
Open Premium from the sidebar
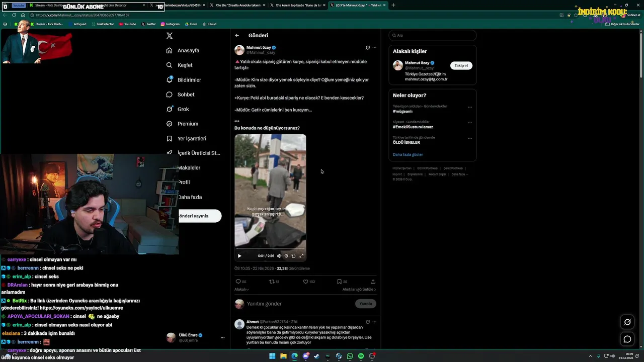click(x=183, y=124)
